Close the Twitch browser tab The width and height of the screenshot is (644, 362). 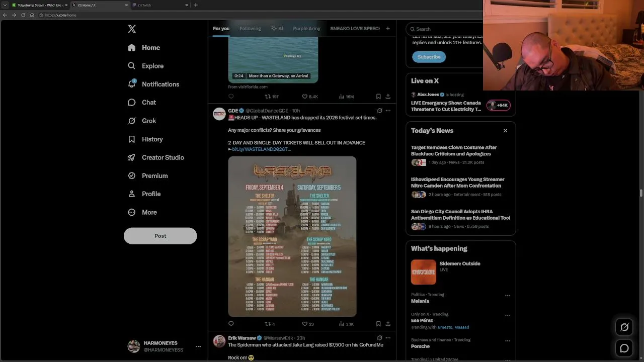187,5
